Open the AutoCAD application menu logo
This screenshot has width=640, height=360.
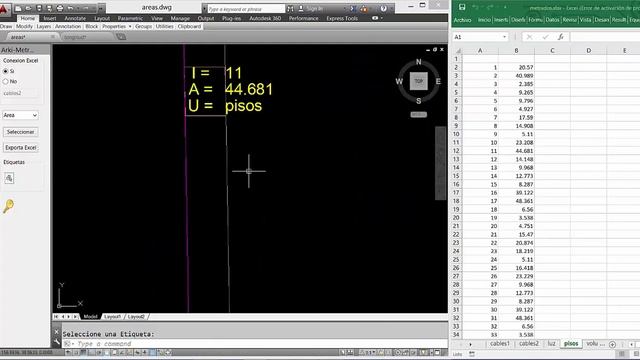[4, 8]
